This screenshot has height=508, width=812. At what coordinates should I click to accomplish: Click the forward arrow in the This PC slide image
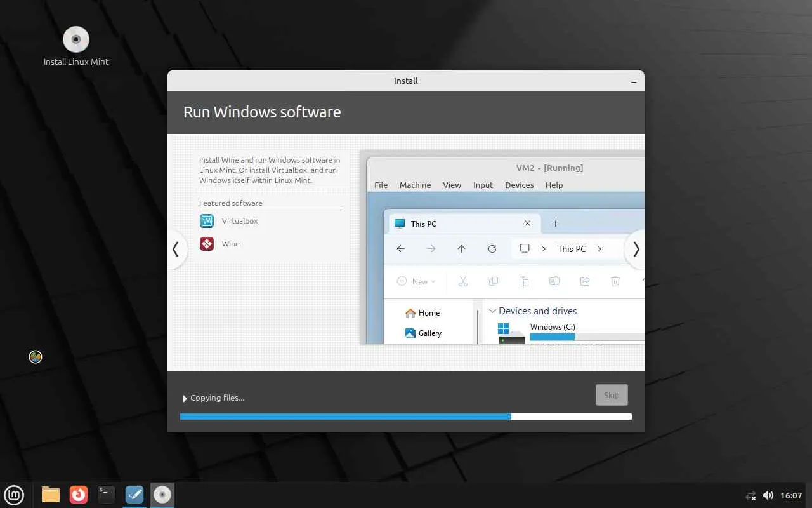431,249
